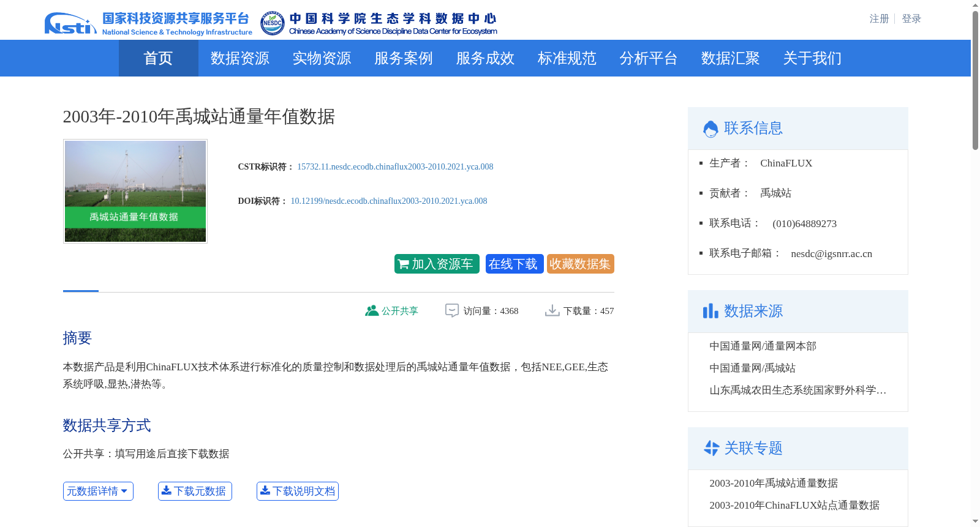980x527 pixels.
Task: Open the 数据资源 menu
Action: 240,58
